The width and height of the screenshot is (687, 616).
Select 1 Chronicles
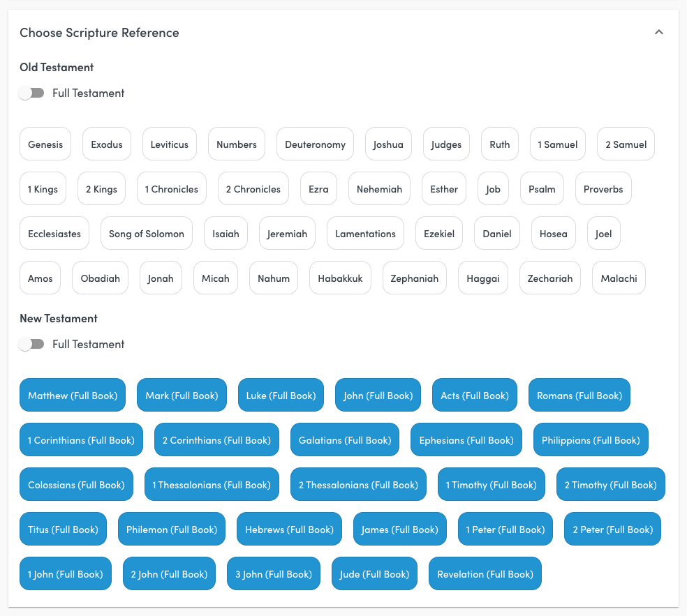(171, 188)
